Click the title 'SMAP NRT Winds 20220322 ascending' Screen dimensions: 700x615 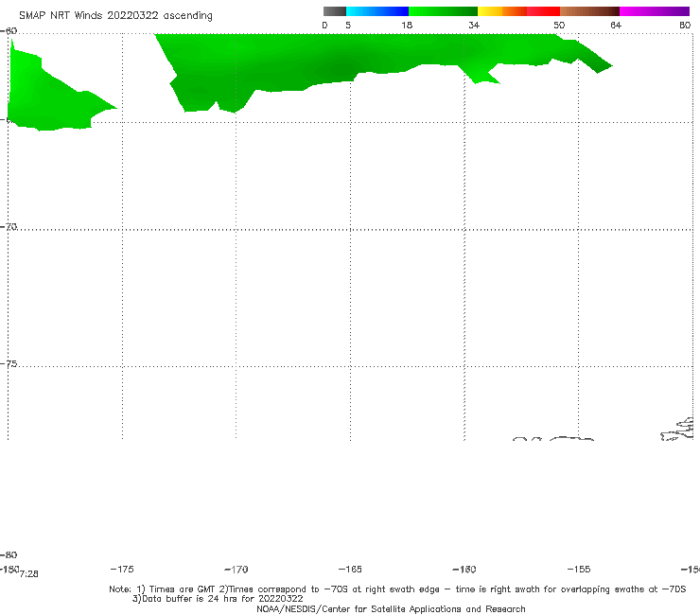coord(115,15)
